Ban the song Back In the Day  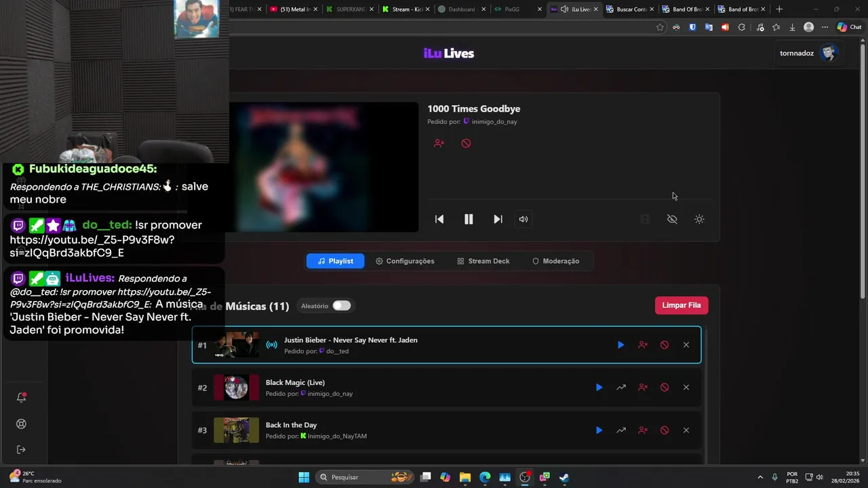point(665,430)
